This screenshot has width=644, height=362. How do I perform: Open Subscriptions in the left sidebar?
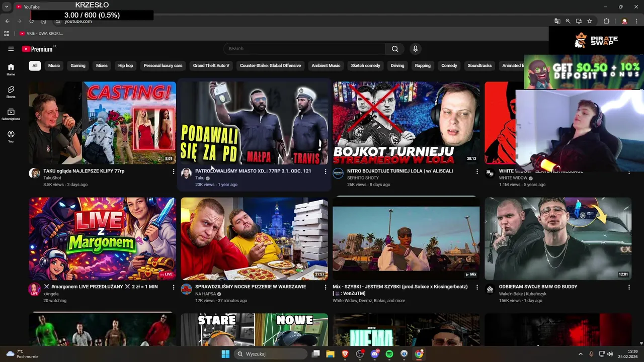tap(11, 114)
